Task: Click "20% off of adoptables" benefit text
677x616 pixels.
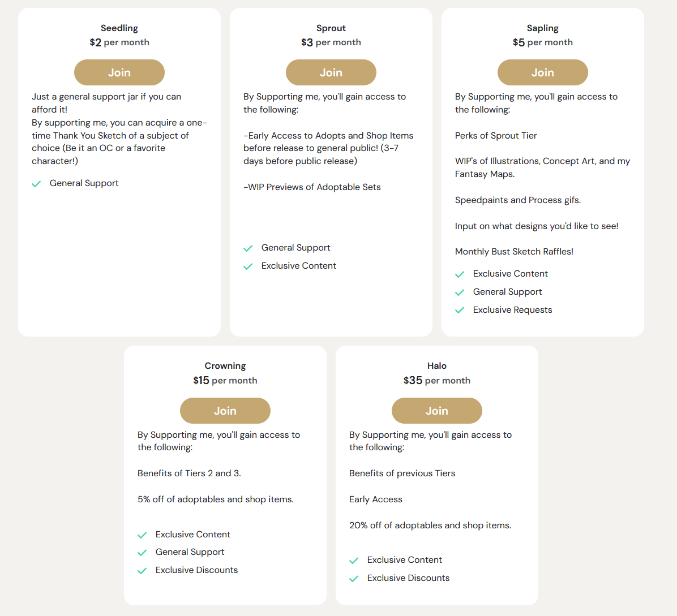Action: (430, 525)
